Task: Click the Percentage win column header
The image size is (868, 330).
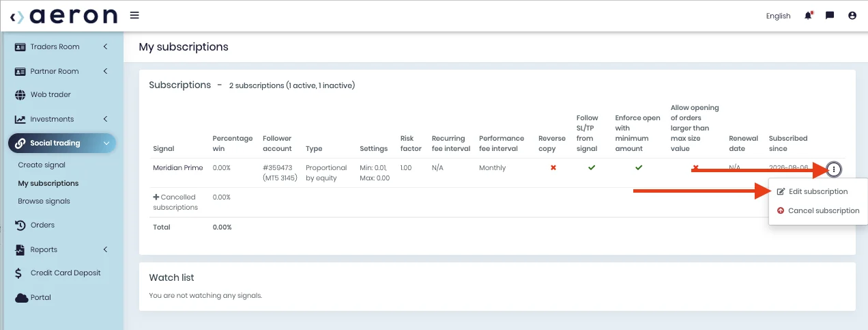Action: tap(233, 143)
